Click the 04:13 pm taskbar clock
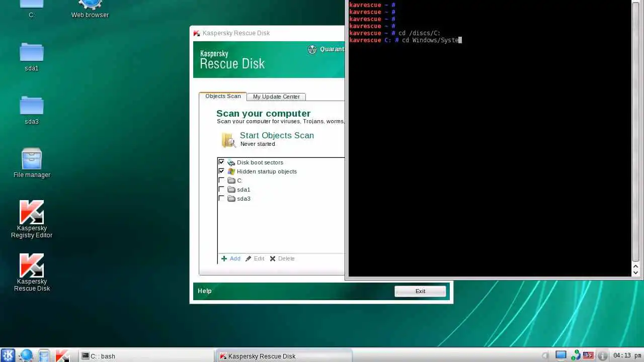The width and height of the screenshot is (644, 362). 626,356
